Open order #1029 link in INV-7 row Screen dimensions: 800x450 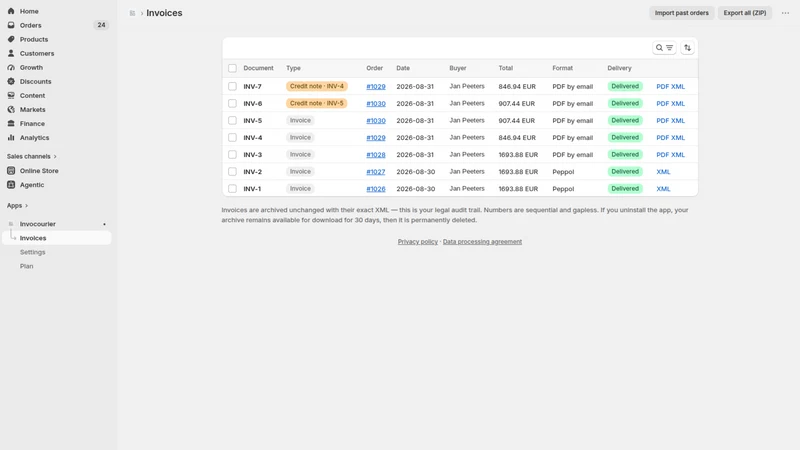376,87
